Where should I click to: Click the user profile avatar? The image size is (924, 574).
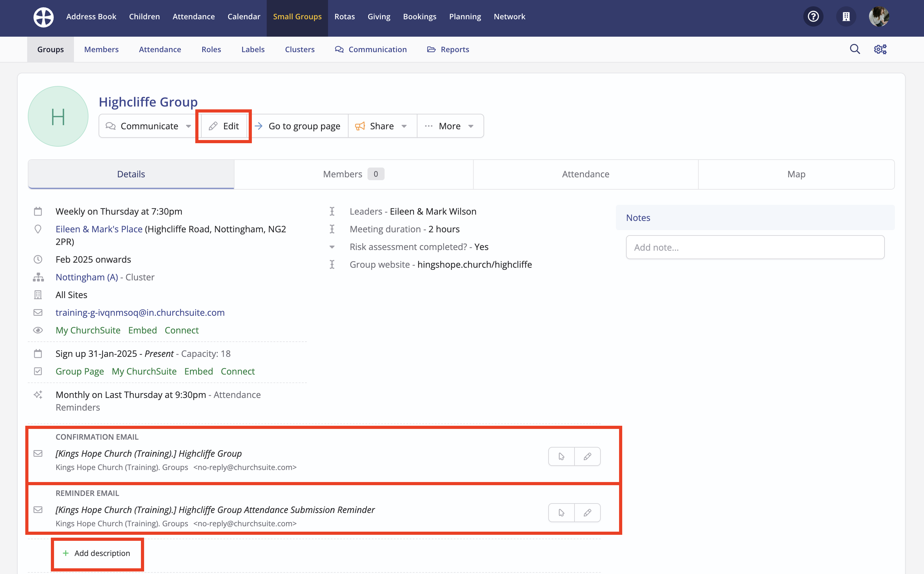pyautogui.click(x=878, y=17)
